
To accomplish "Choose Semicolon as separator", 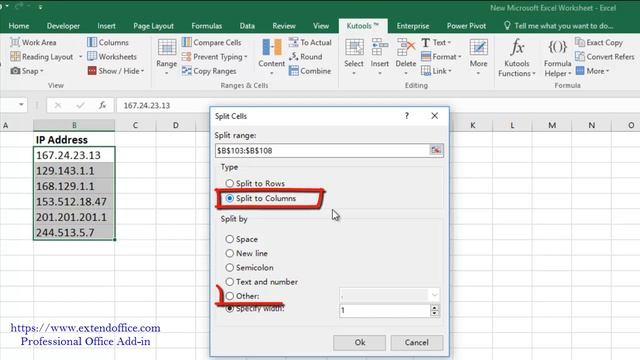I will point(250,268).
